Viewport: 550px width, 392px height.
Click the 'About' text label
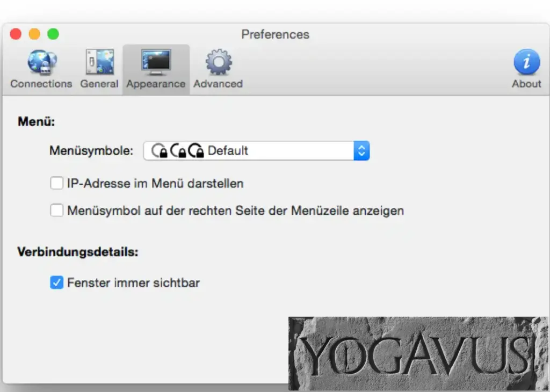pyautogui.click(x=526, y=84)
